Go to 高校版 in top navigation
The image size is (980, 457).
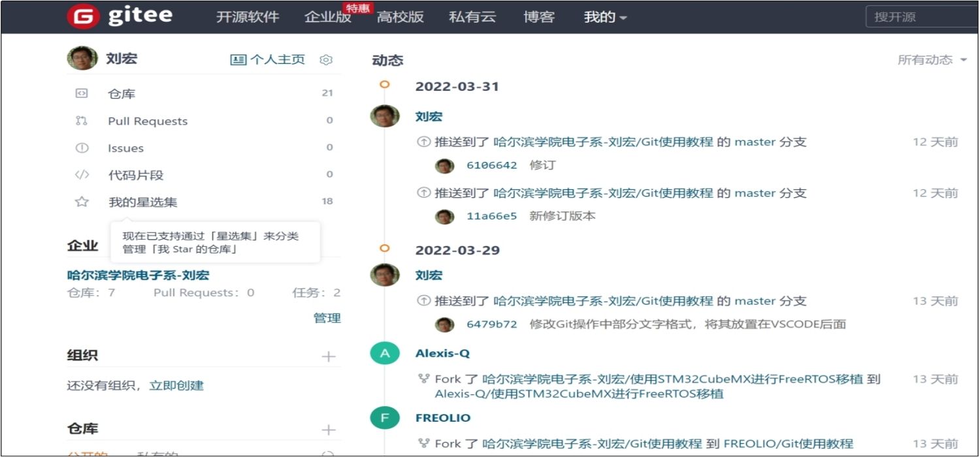(x=400, y=18)
